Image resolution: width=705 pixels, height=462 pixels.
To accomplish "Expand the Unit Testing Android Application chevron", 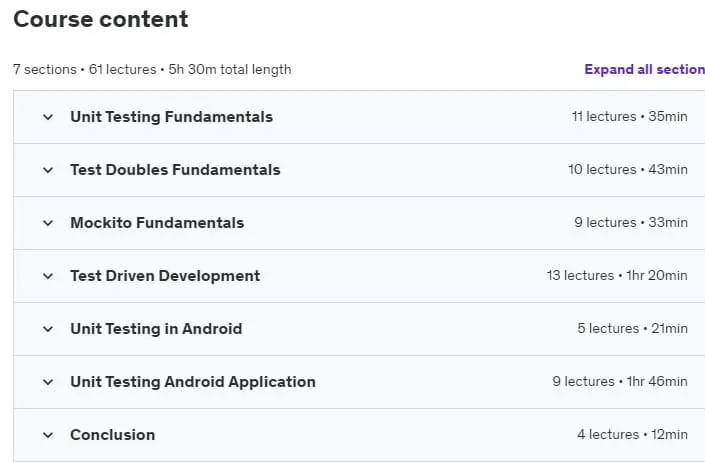I will point(48,382).
